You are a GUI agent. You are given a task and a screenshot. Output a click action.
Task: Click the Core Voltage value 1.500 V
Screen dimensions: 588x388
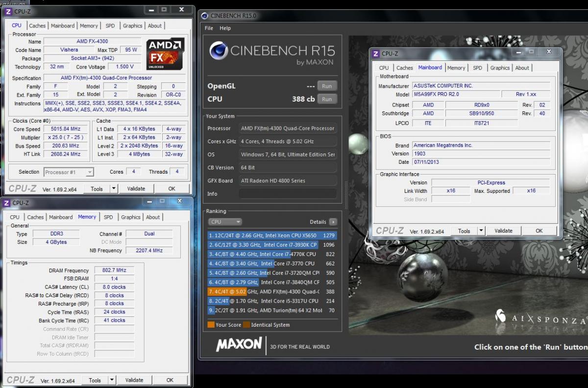click(x=125, y=67)
